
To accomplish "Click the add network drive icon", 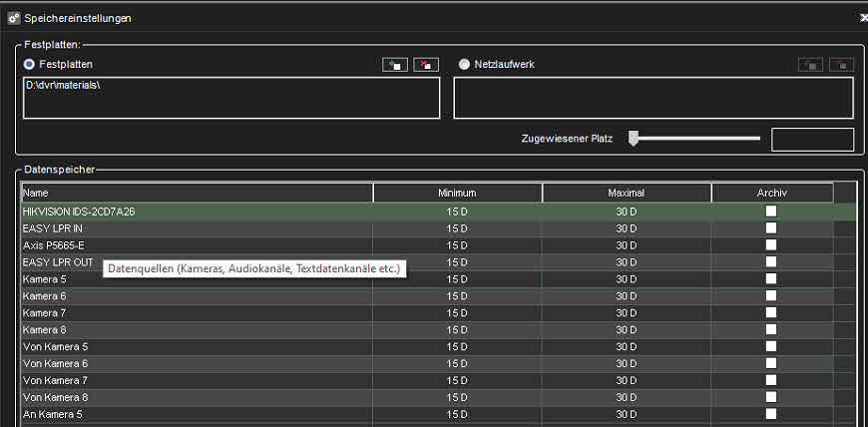I will tap(810, 65).
